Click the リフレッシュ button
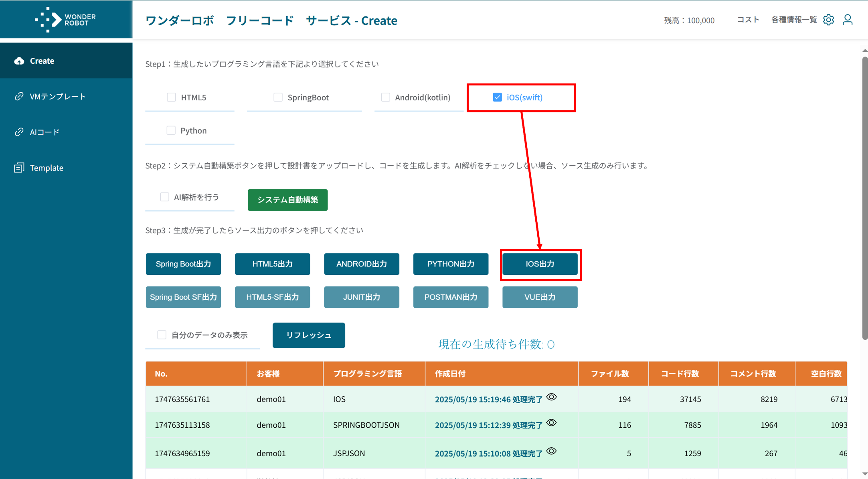This screenshot has height=479, width=868. [x=309, y=335]
